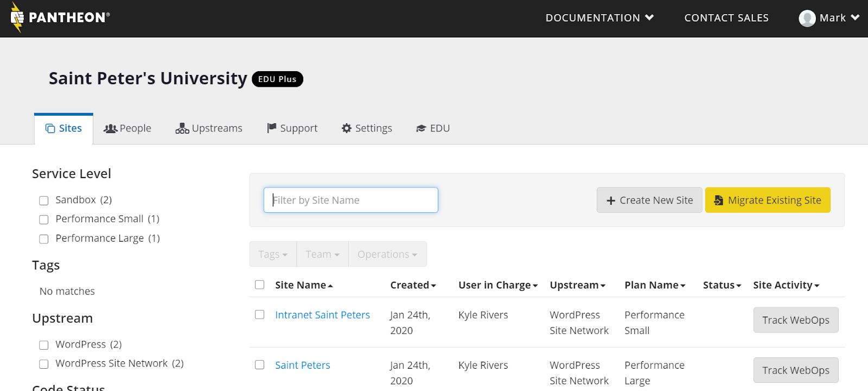Enable the WordPress Site Network upstream checkbox

44,364
